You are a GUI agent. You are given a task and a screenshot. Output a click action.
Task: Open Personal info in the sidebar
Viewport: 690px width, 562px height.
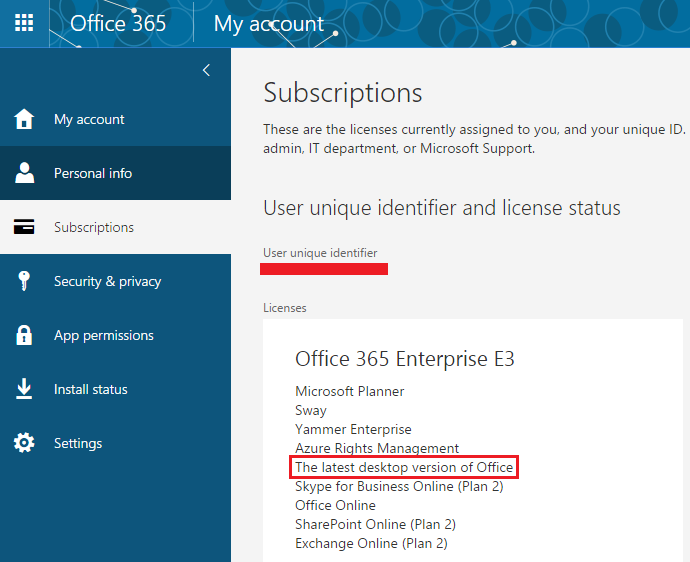coord(115,173)
